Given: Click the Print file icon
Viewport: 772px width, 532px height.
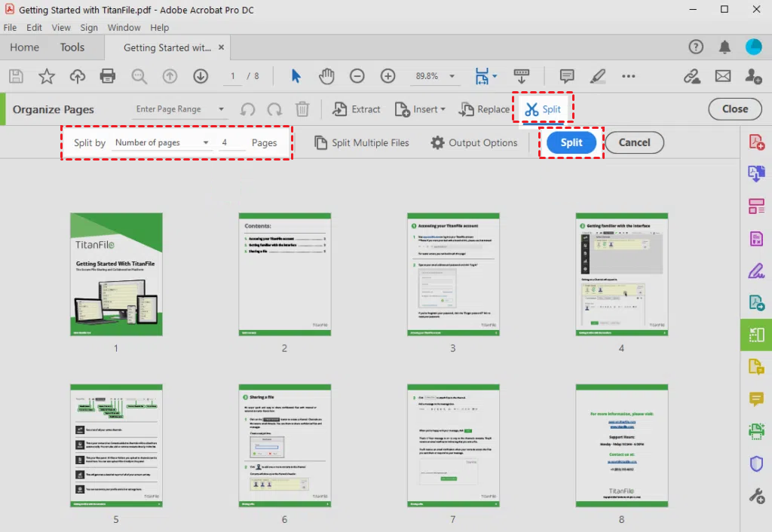Looking at the screenshot, I should (x=108, y=76).
